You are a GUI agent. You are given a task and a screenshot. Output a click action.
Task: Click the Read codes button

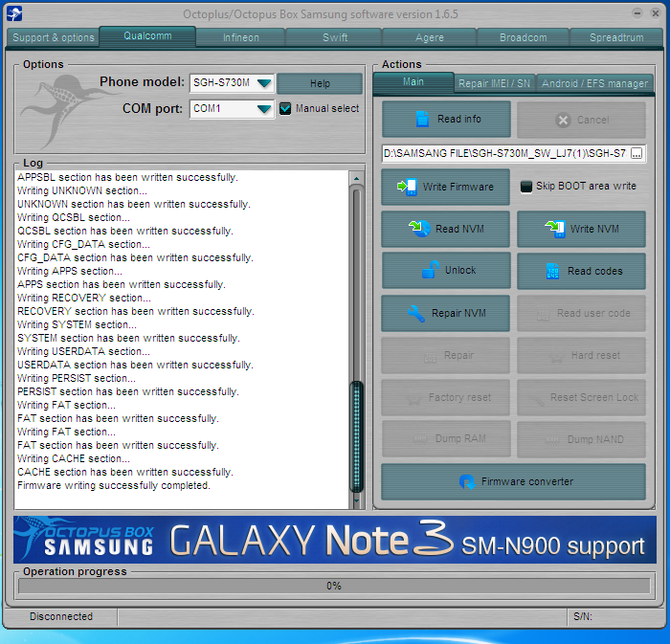tap(581, 271)
